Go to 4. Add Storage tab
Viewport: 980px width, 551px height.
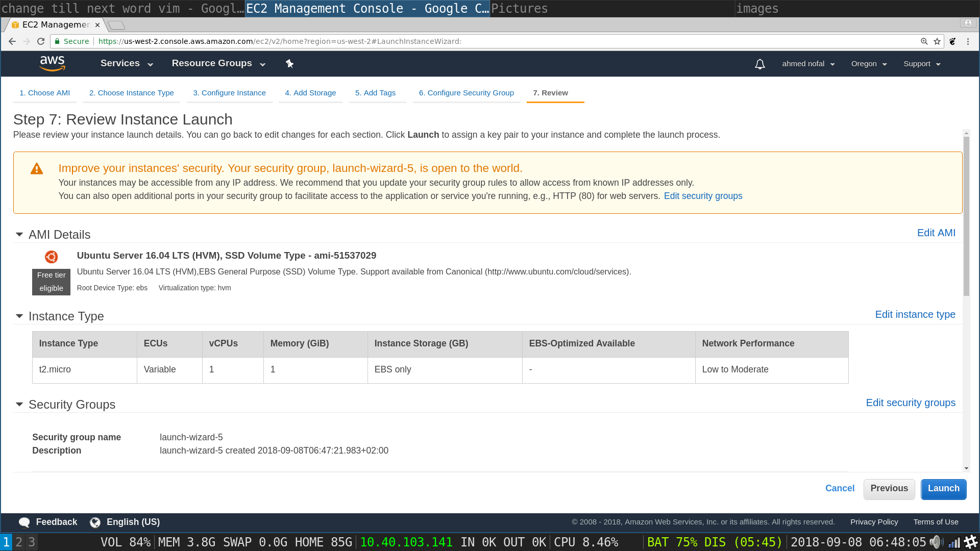310,93
